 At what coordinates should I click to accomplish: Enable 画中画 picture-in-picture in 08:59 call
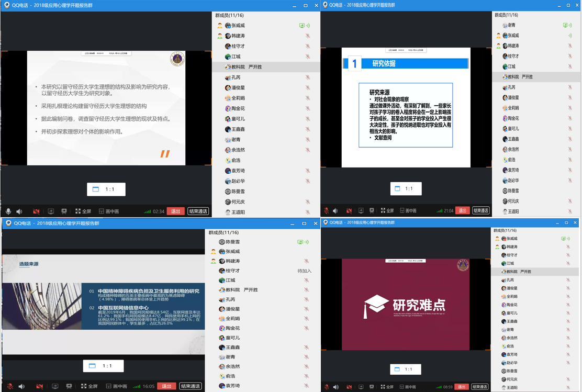point(407,387)
